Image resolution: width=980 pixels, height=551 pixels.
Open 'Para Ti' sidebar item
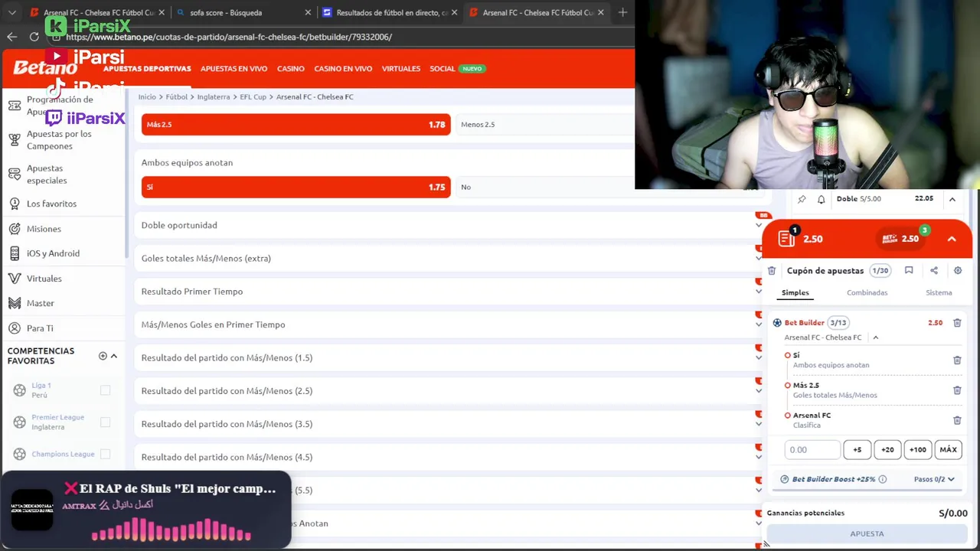click(x=64, y=328)
